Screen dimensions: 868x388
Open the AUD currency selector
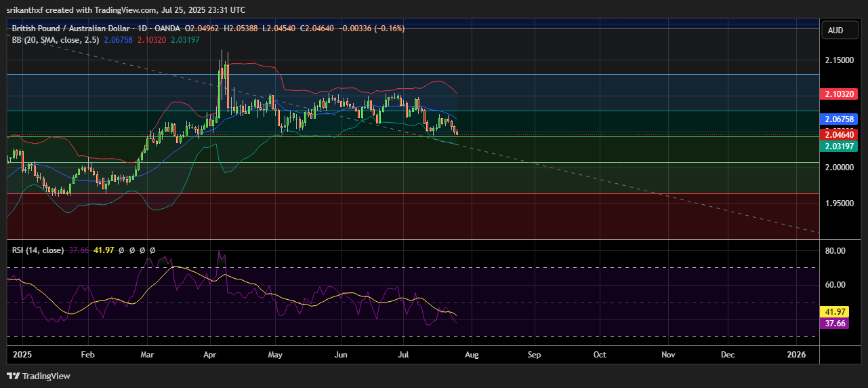pyautogui.click(x=835, y=31)
